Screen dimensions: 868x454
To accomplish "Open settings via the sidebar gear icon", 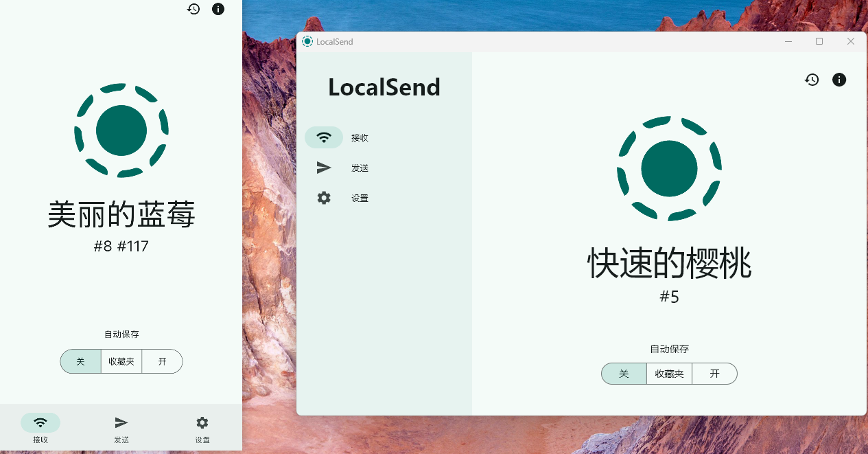I will point(323,197).
